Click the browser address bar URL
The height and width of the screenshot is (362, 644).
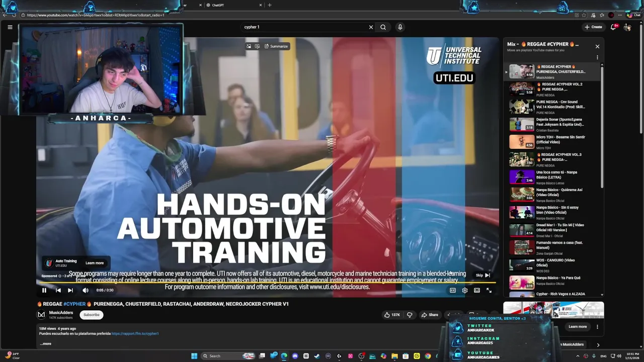(x=96, y=15)
